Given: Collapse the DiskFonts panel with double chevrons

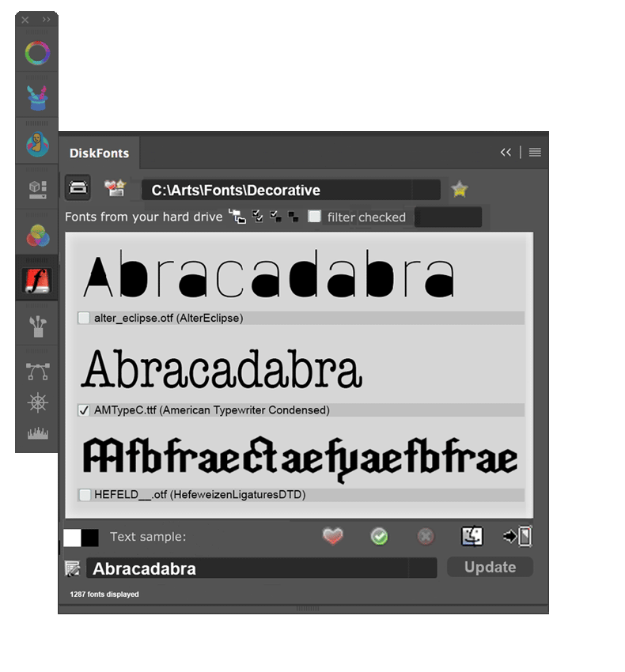Looking at the screenshot, I should coord(506,153).
